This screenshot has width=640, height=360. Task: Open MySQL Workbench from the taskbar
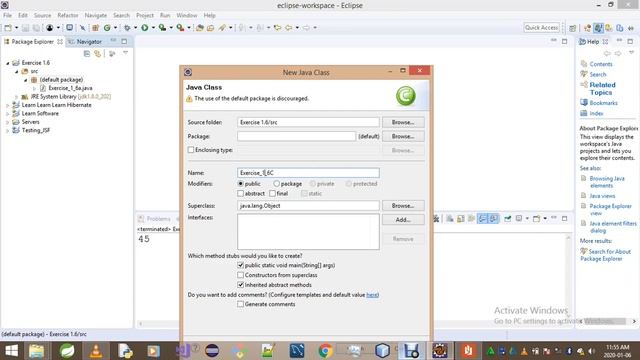point(297,351)
